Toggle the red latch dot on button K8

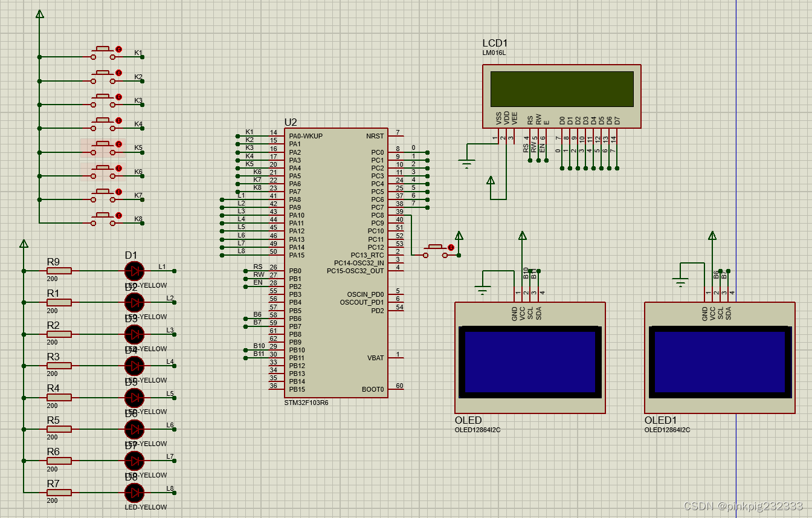119,216
